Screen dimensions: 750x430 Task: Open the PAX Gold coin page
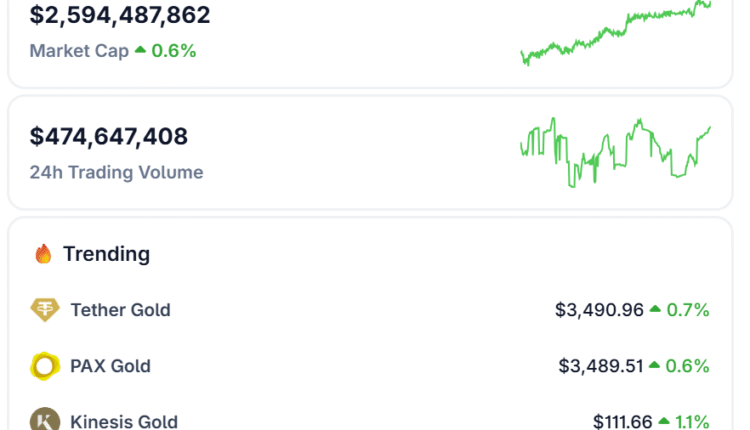110,366
